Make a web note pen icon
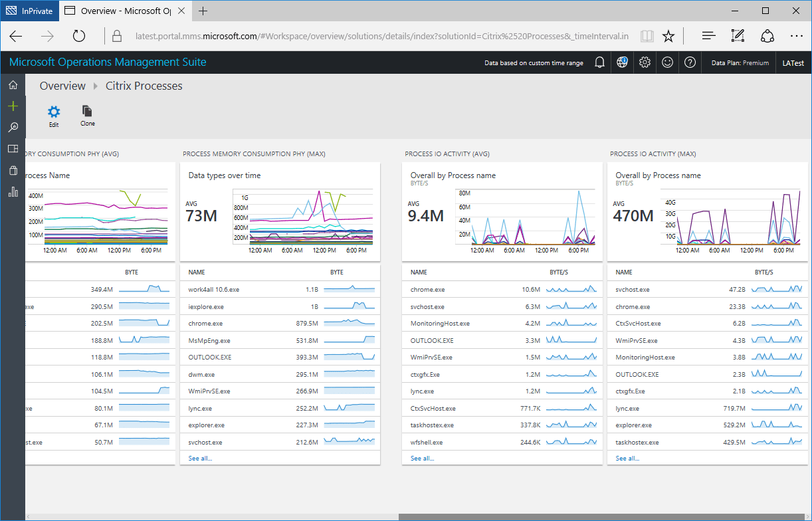Image resolution: width=812 pixels, height=521 pixels. [738, 36]
